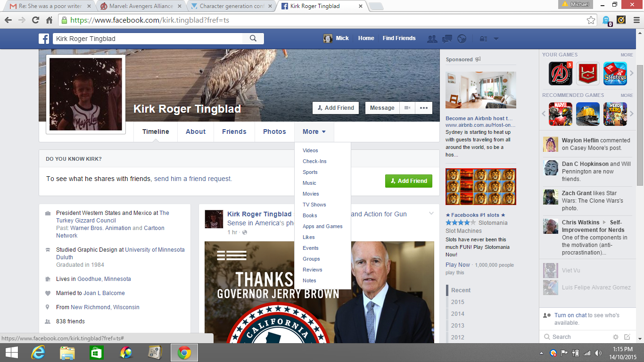Bookmark this page with the star icon
This screenshot has width=644, height=362.
tap(591, 20)
